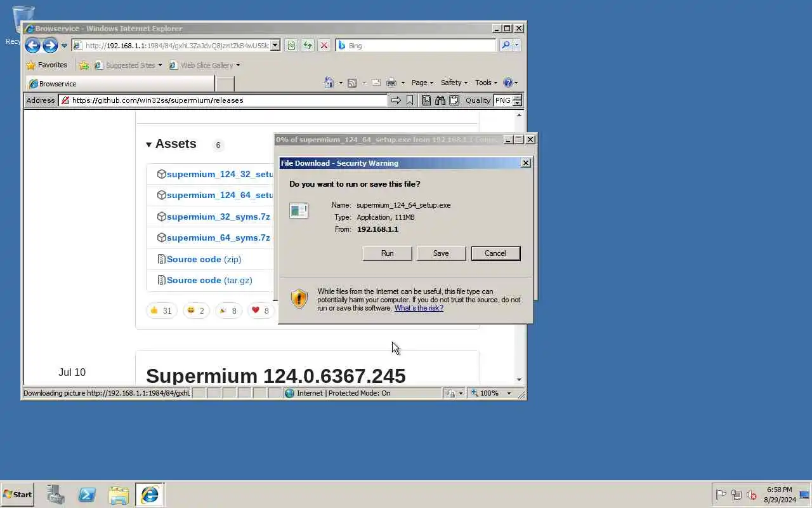Click the Browservice clipboard icon
The width and height of the screenshot is (812, 508).
point(454,100)
